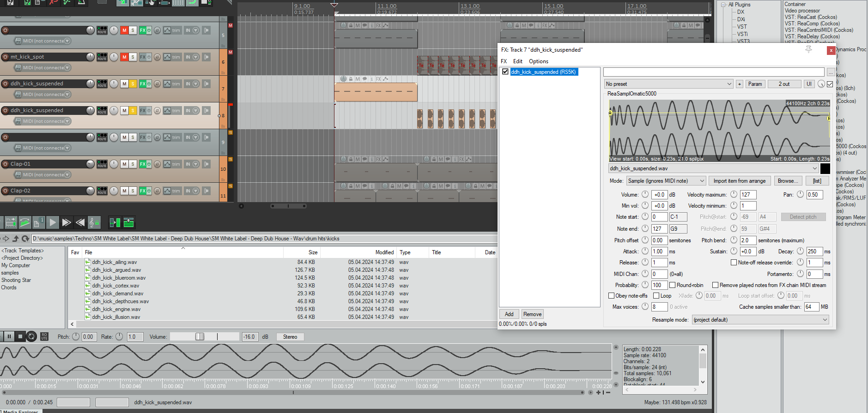Open the Options menu in FX window
The height and width of the screenshot is (413, 868).
(x=538, y=61)
